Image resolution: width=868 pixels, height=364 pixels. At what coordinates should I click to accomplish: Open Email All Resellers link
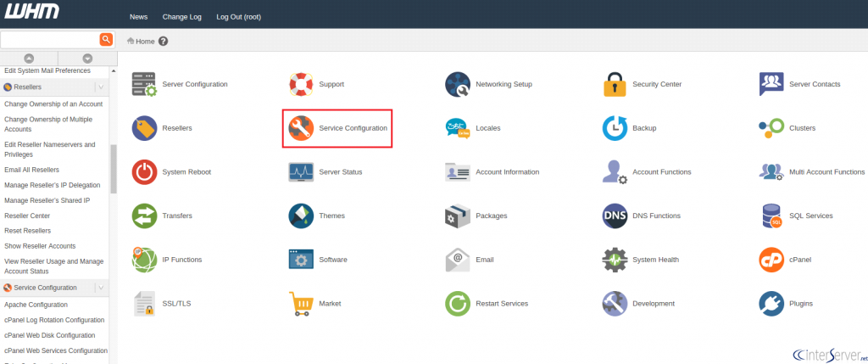point(31,170)
